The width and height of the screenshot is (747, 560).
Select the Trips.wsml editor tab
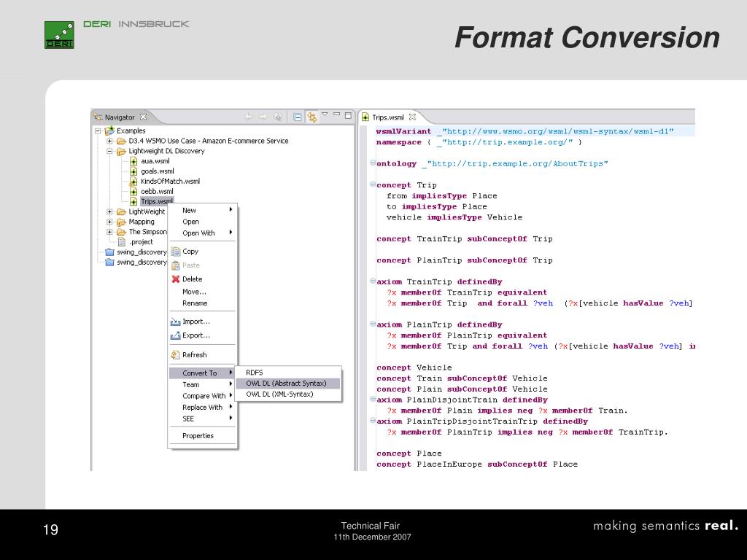tap(388, 117)
